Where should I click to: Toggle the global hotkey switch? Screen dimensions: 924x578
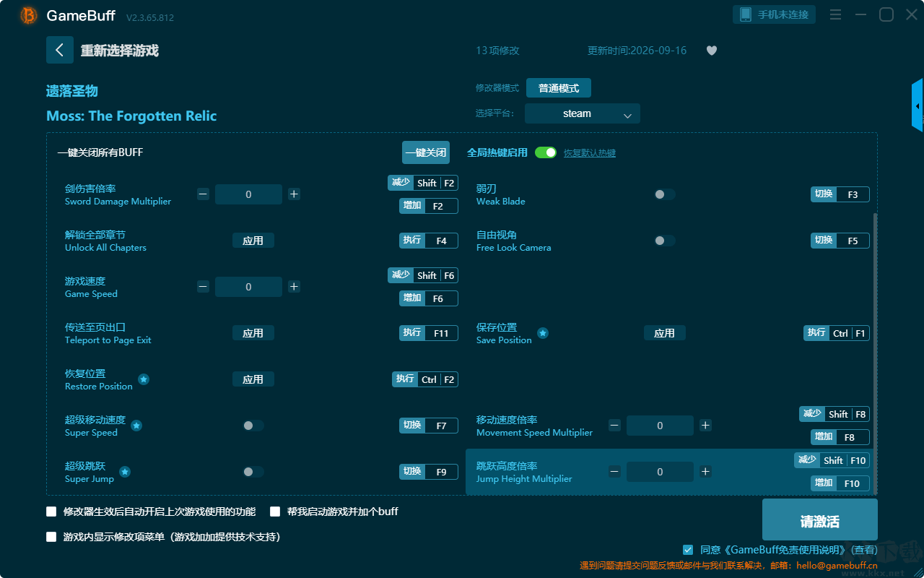coord(546,152)
